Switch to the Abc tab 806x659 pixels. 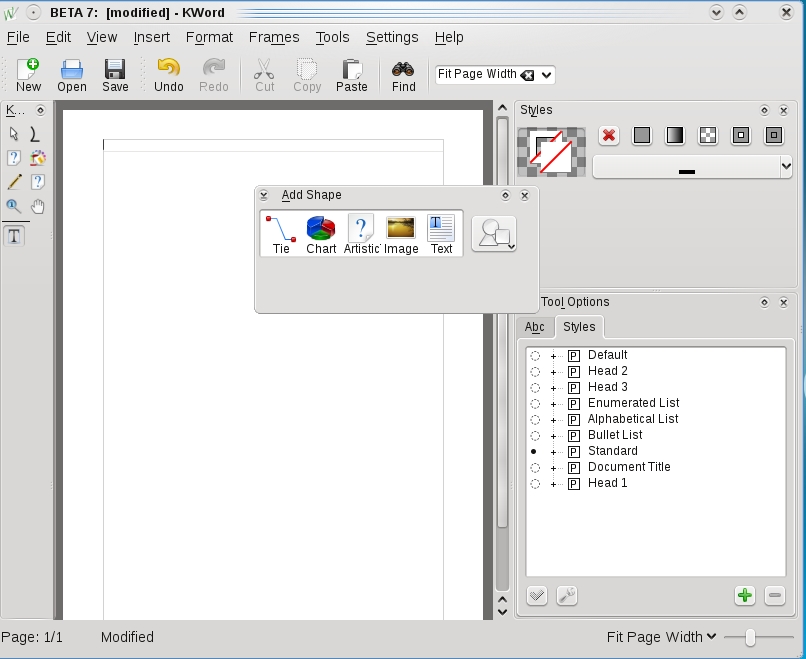535,327
